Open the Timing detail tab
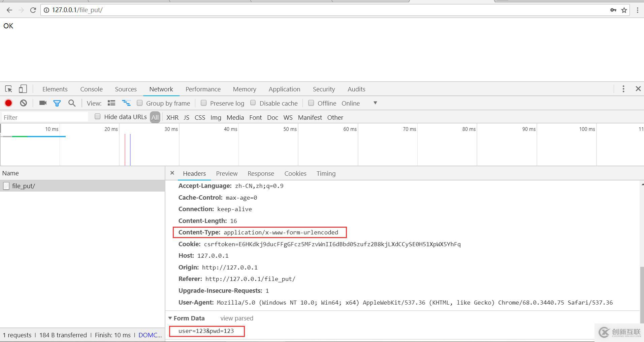Screen dimensions: 644x342 click(326, 173)
